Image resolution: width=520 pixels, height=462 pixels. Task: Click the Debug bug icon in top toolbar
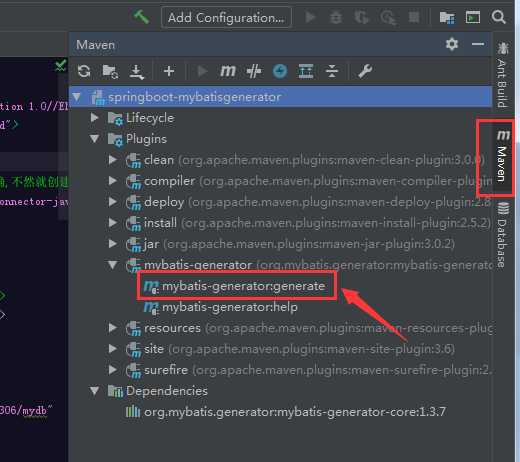pos(336,17)
